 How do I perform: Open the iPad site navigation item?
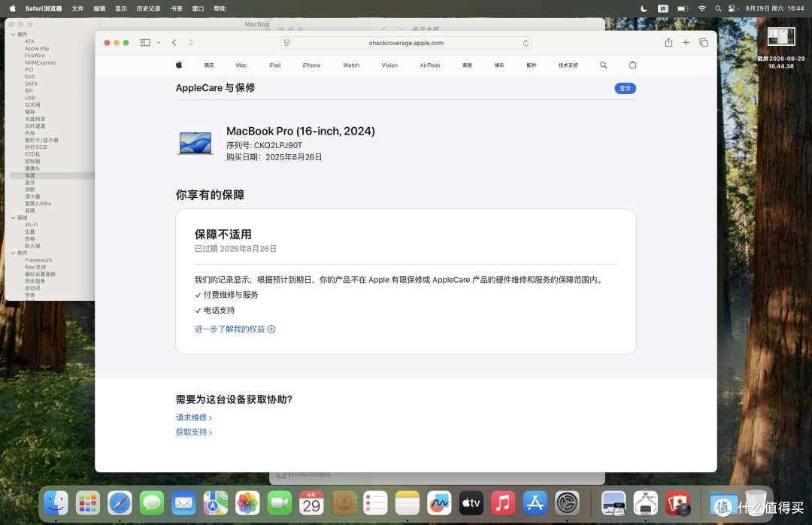pos(275,65)
